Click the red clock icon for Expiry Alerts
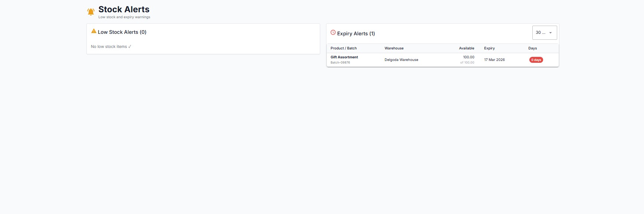Viewport: 644px width, 214px height. tap(333, 33)
